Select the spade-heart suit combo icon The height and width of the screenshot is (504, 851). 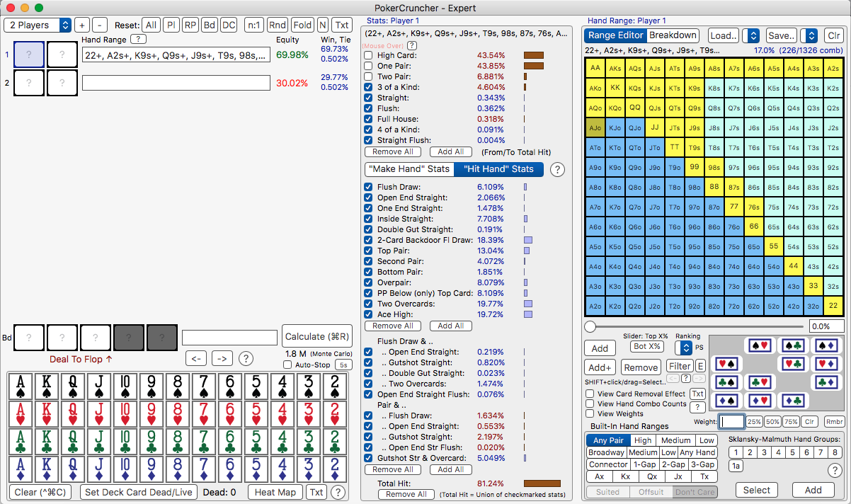[759, 345]
